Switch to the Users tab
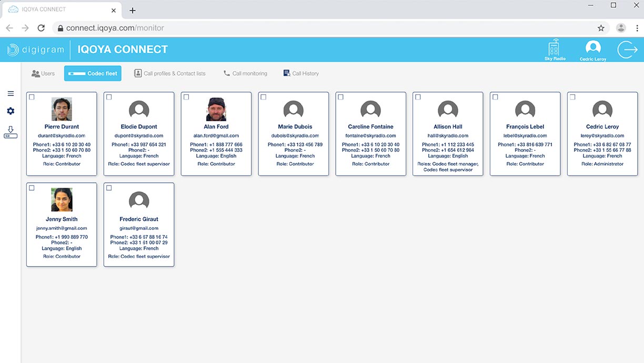Image resolution: width=644 pixels, height=363 pixels. pyautogui.click(x=43, y=74)
